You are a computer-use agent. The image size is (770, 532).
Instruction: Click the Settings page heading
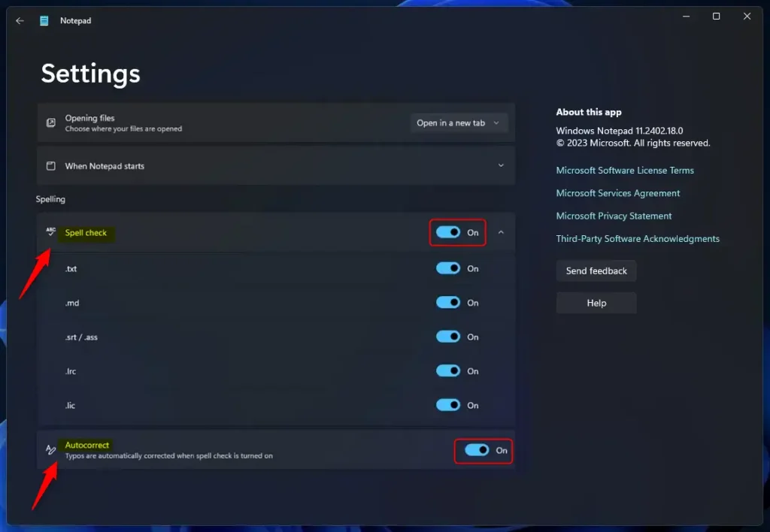tap(91, 74)
